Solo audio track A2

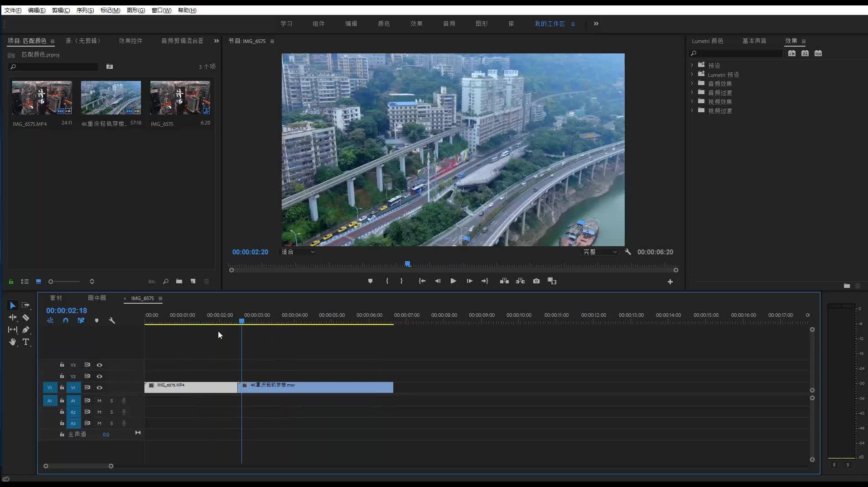click(111, 412)
